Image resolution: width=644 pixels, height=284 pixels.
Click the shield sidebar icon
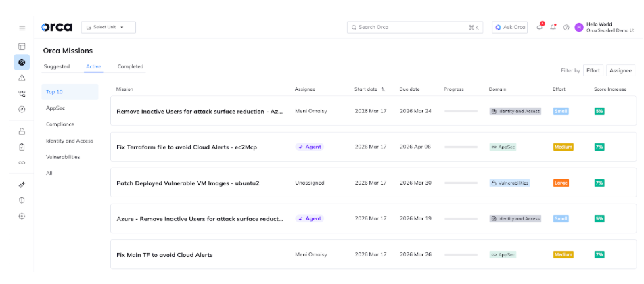pos(22,200)
